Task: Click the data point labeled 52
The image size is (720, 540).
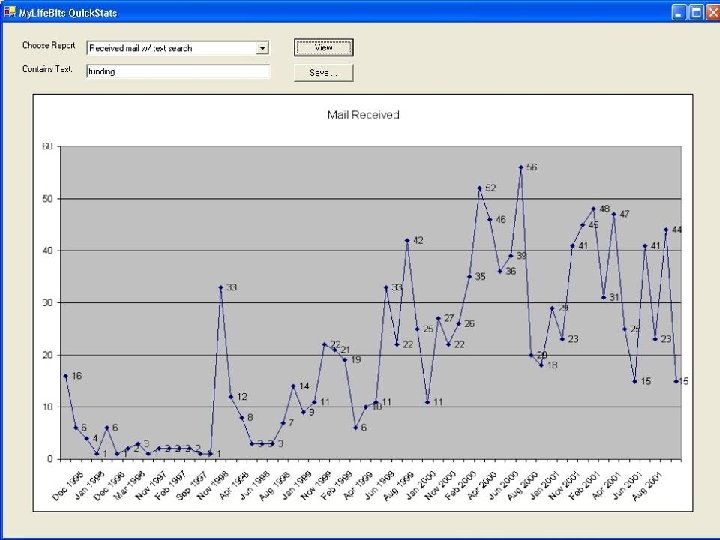Action: coord(479,188)
